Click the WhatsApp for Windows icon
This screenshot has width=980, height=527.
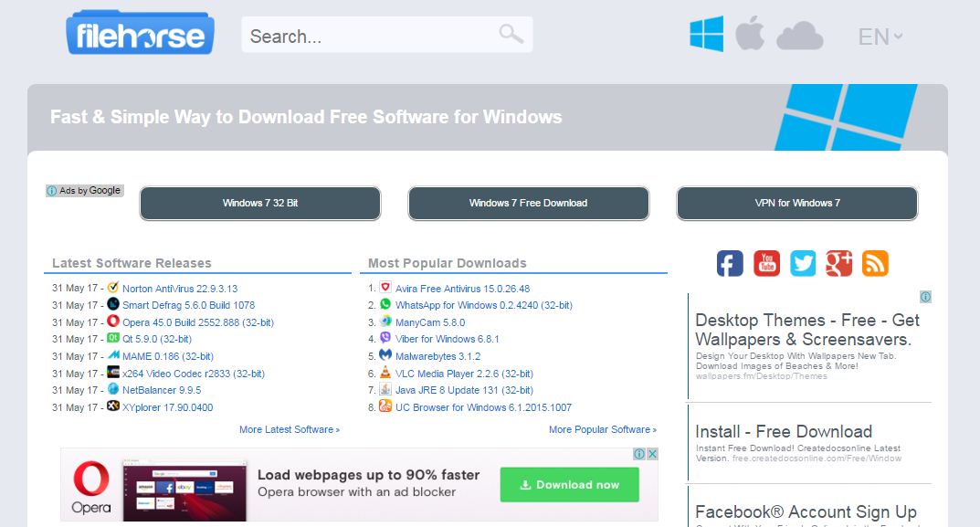[385, 304]
